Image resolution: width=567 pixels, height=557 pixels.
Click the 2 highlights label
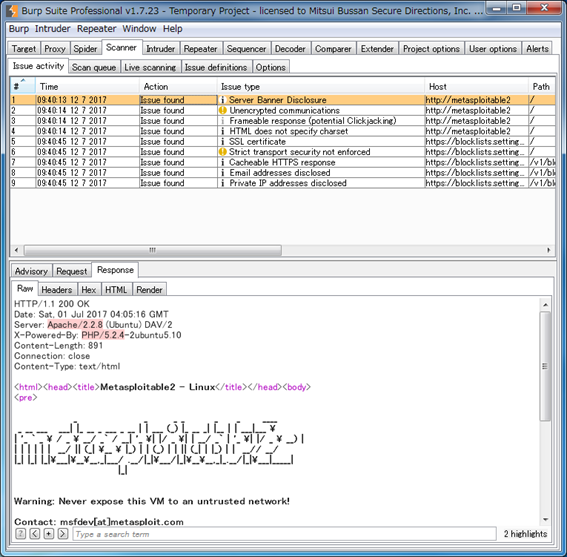[525, 534]
